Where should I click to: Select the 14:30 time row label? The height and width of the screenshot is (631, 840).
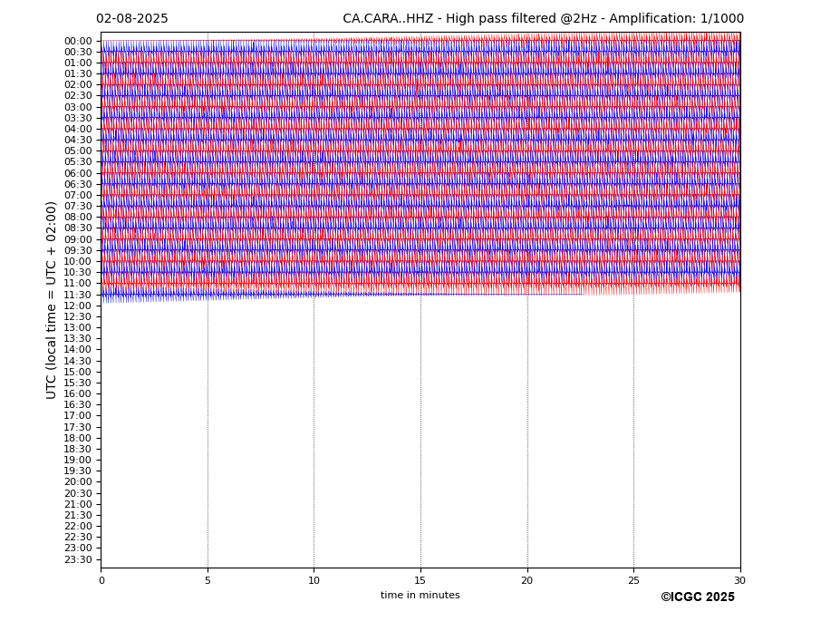[78, 361]
